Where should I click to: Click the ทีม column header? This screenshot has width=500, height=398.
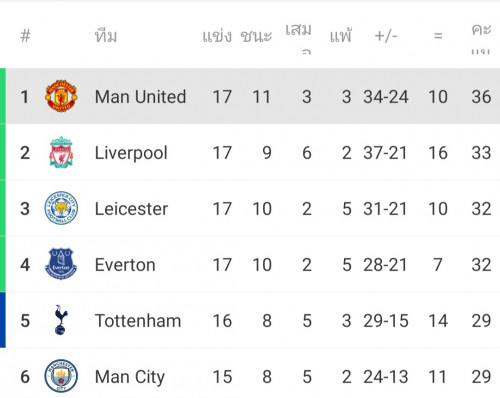click(106, 35)
